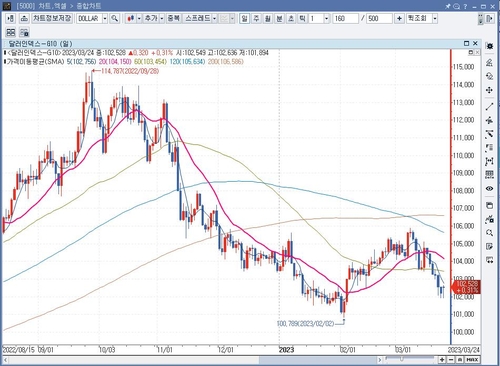Select the 틱 tick period toggle
Viewport: 500px width, 366px height.
point(302,18)
